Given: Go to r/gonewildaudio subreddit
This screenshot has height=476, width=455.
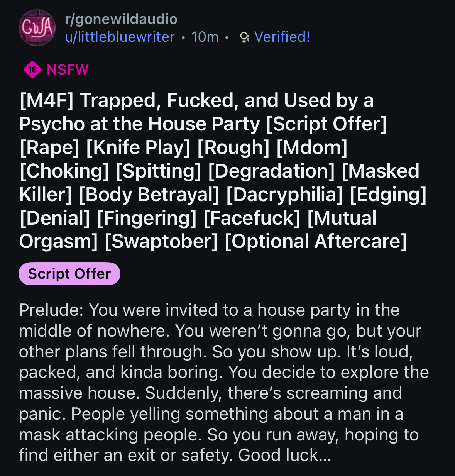Looking at the screenshot, I should pos(121,19).
